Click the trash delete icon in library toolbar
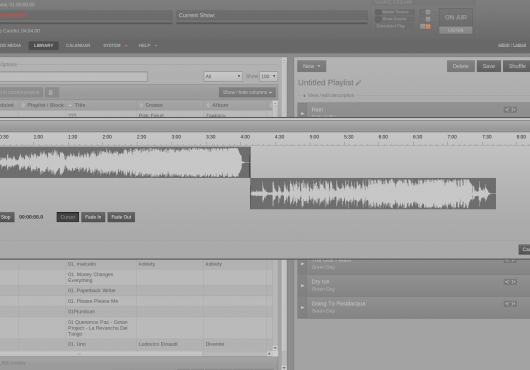 pyautogui.click(x=51, y=92)
